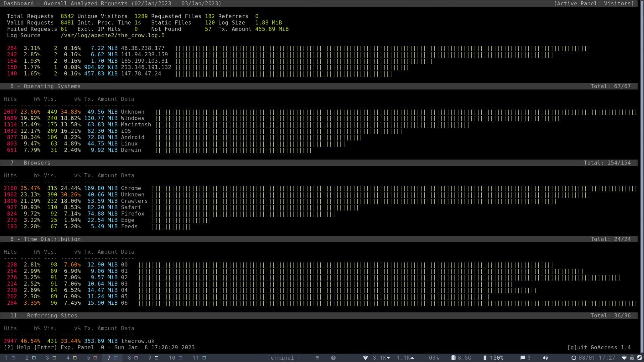Click the question mark help icon in taskbar
The width and height of the screenshot is (644, 362).
[333, 358]
